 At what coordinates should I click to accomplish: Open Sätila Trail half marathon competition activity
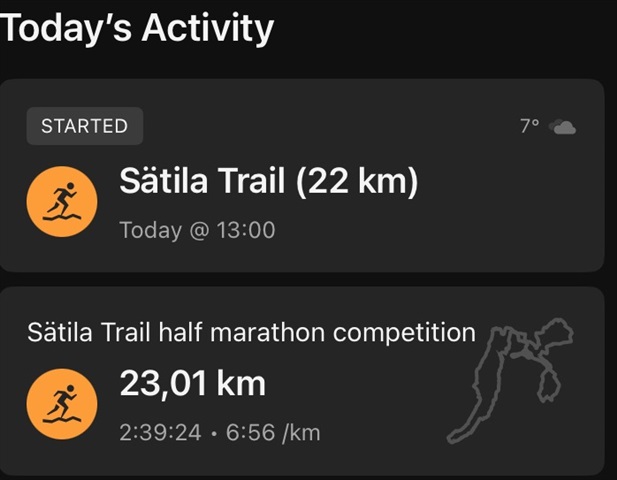tap(251, 333)
